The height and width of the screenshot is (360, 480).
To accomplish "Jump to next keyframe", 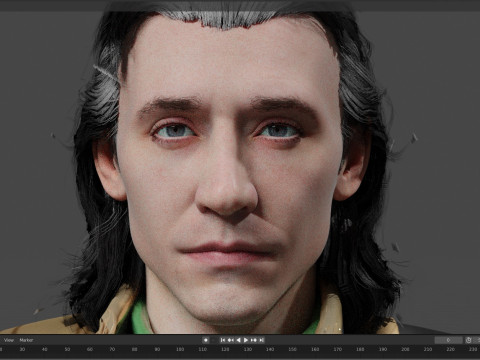I will pos(254,340).
